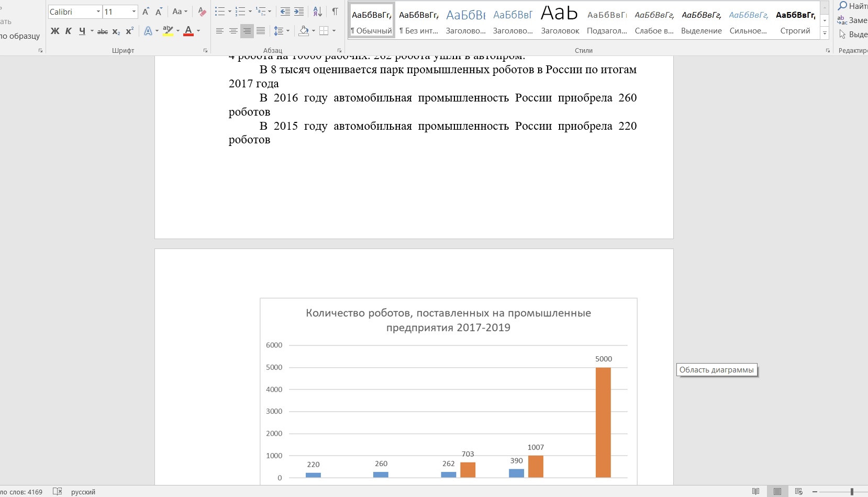Switch to read mode view
The width and height of the screenshot is (868, 497).
point(755,492)
